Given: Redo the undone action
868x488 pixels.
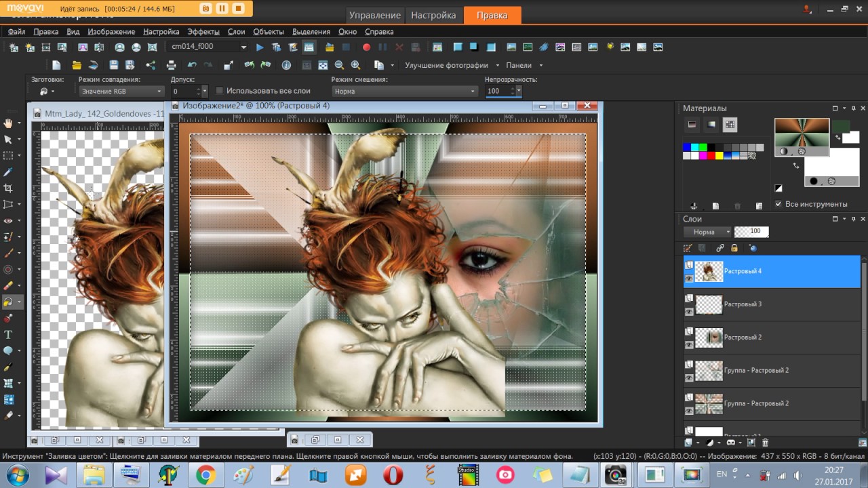Looking at the screenshot, I should [x=208, y=65].
